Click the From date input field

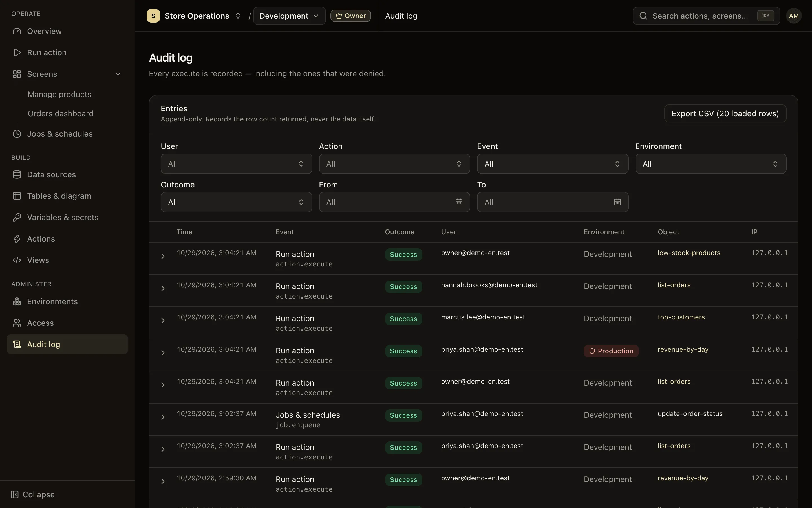394,202
